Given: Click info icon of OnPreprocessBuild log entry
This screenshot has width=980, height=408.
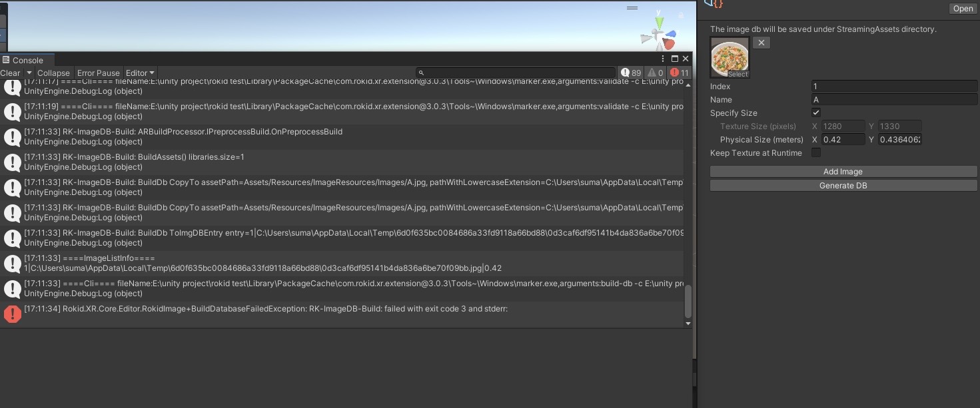Looking at the screenshot, I should tap(13, 137).
